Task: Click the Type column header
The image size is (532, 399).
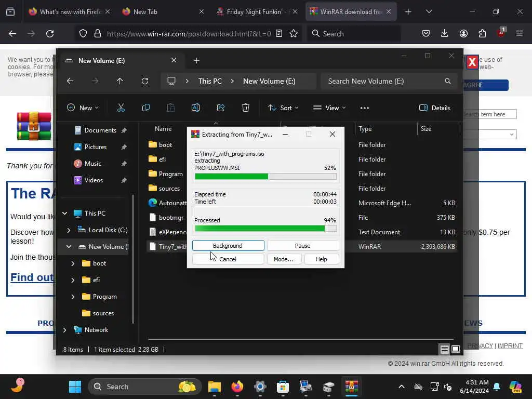Action: tap(386, 129)
